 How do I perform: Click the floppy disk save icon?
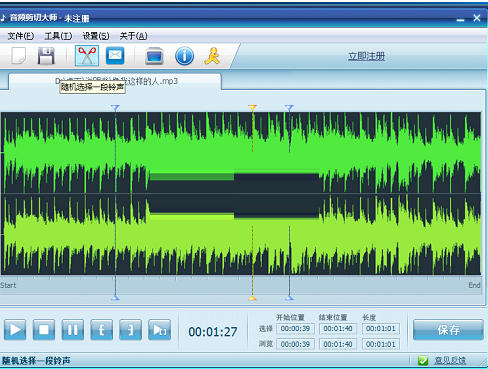[x=46, y=56]
